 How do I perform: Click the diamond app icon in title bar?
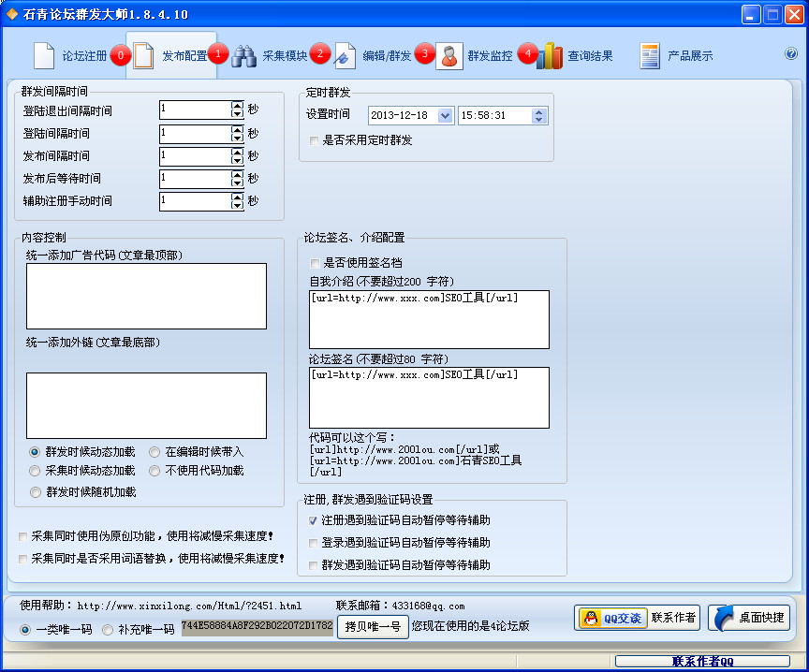[11, 12]
